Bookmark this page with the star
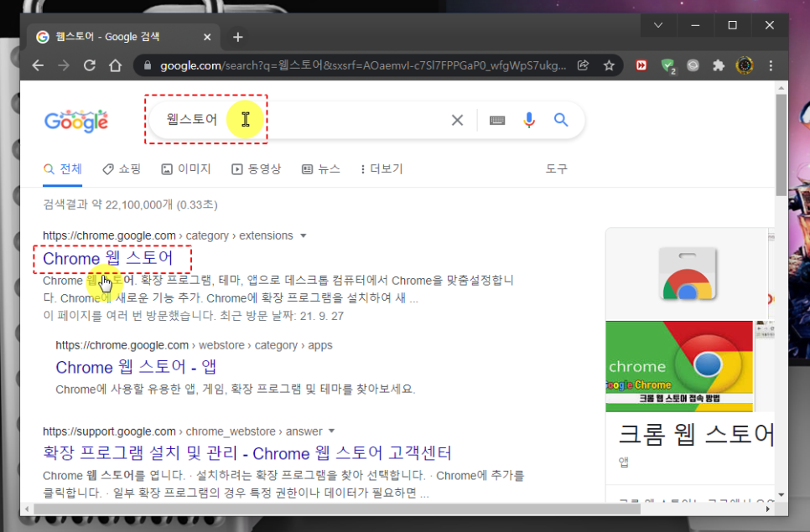The width and height of the screenshot is (810, 532). point(609,65)
